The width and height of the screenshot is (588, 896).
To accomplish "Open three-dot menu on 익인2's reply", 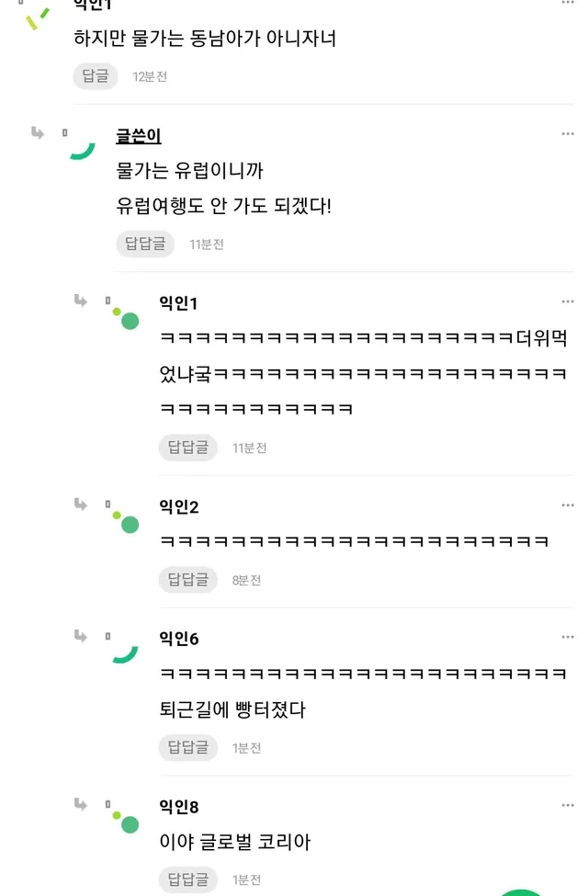I will coord(568,505).
